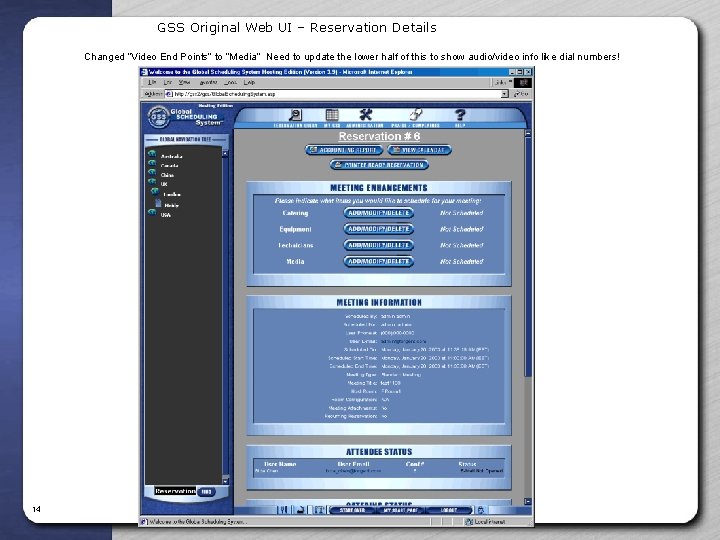
Task: Collapse the UK node in navigation tree
Action: 152,181
